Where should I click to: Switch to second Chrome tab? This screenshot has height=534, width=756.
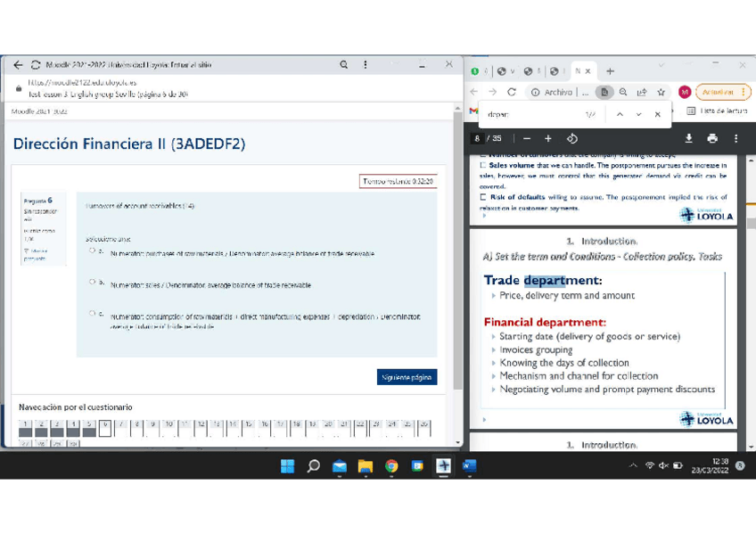click(x=505, y=71)
